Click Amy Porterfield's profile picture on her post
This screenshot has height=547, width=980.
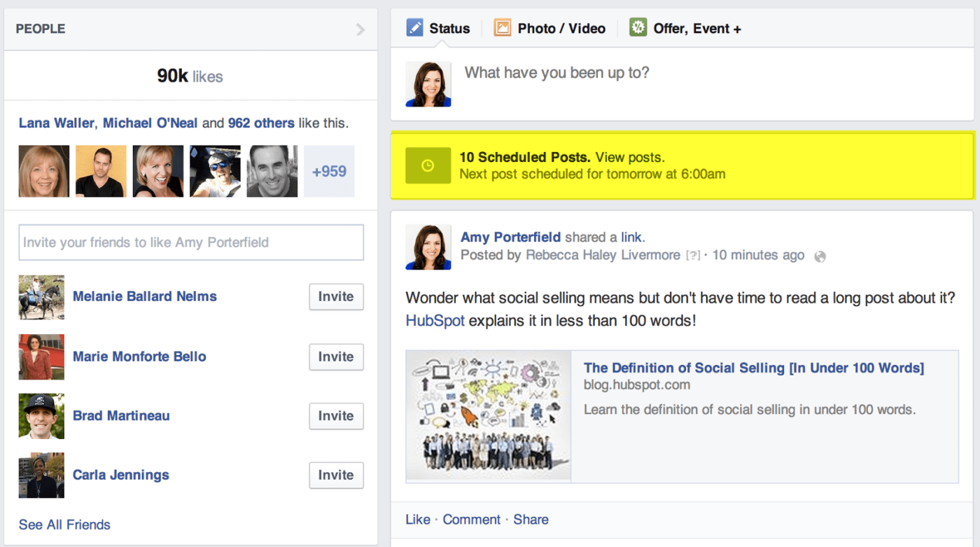pyautogui.click(x=428, y=247)
